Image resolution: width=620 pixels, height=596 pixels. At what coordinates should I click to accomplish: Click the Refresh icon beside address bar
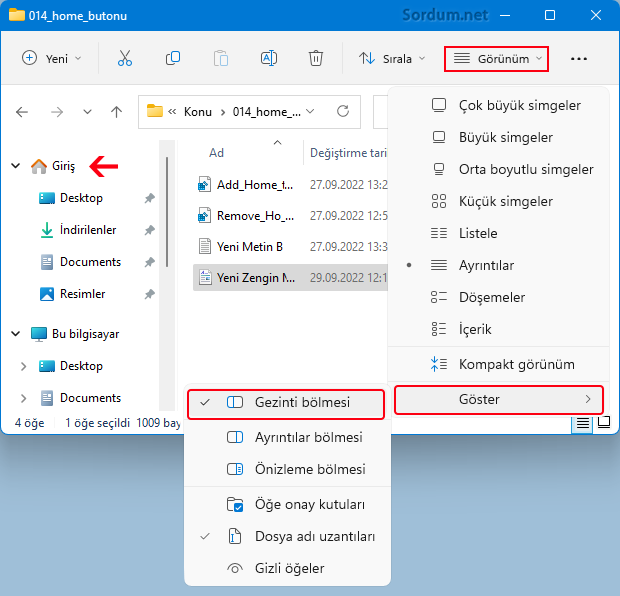[x=343, y=111]
